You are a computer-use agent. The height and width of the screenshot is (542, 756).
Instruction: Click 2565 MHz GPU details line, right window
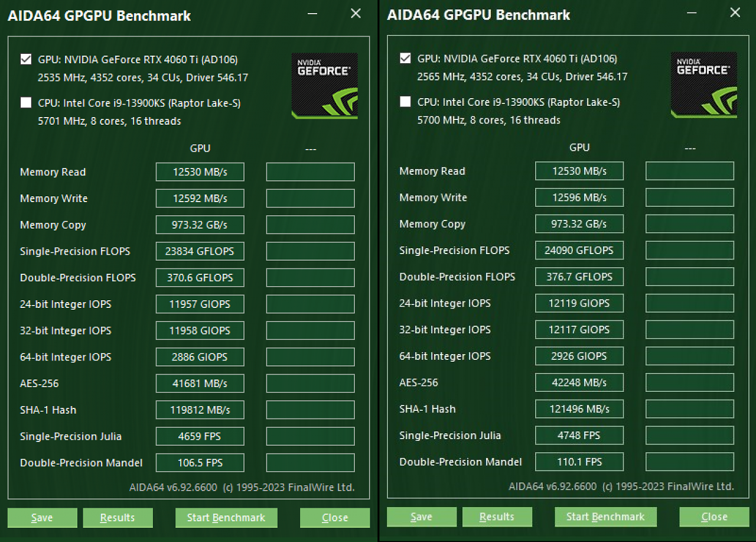[523, 76]
